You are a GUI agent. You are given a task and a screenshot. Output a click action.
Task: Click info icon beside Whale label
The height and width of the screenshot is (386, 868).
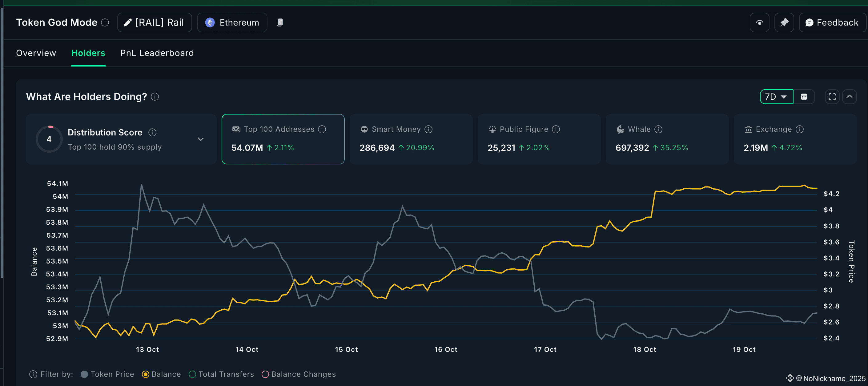658,129
